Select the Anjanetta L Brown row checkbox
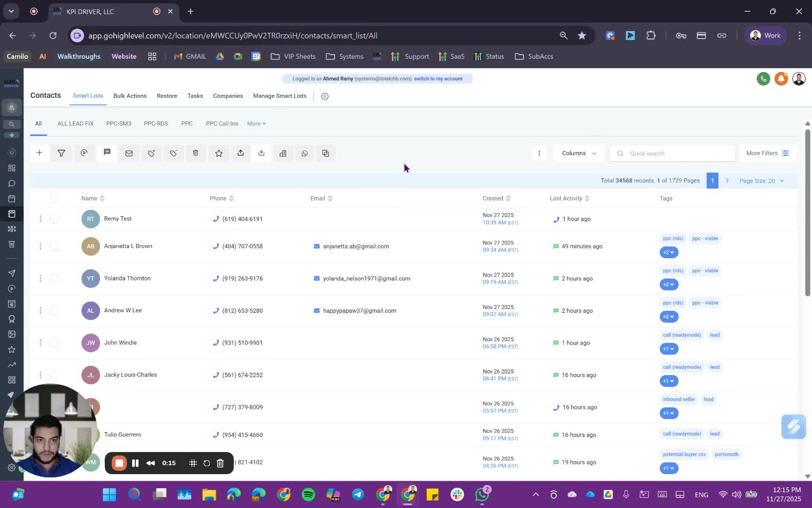812x508 pixels. coord(55,246)
